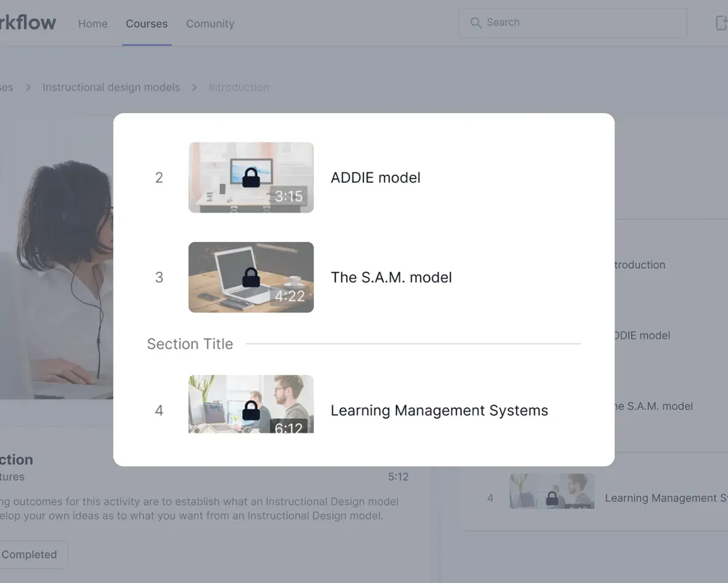Screen dimensions: 728x583
Task: Click the 4:22 duration badge
Action: 290,296
